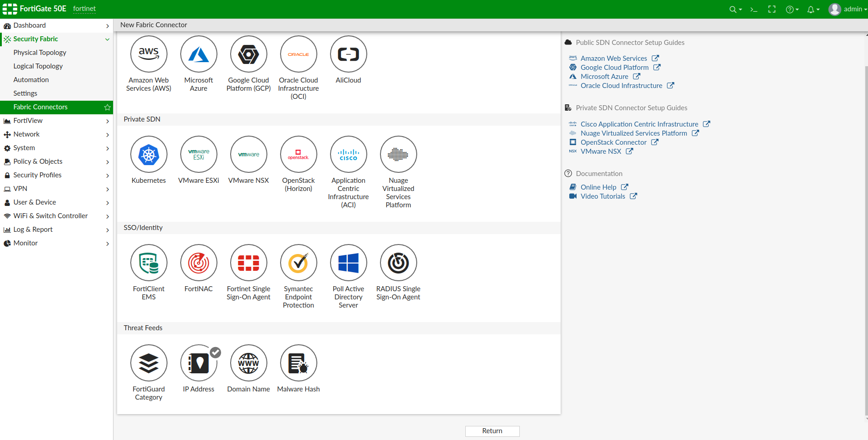This screenshot has width=868, height=440.
Task: Open the admin user menu
Action: 848,9
